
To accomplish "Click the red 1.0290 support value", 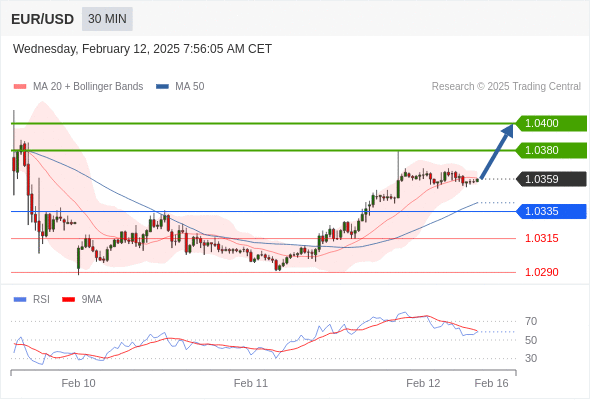I will (542, 272).
